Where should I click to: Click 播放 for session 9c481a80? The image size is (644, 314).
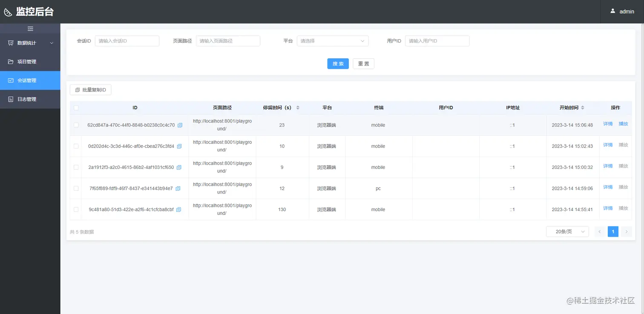coord(623,208)
